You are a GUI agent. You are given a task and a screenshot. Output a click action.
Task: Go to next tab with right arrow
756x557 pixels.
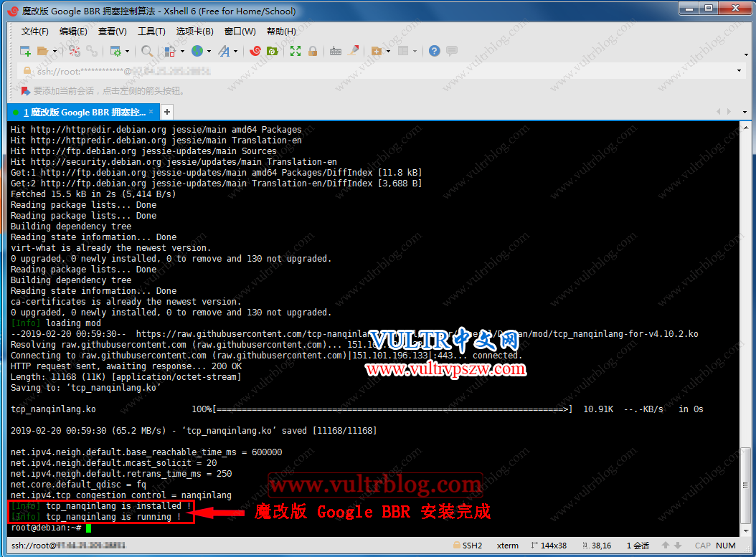coord(729,112)
